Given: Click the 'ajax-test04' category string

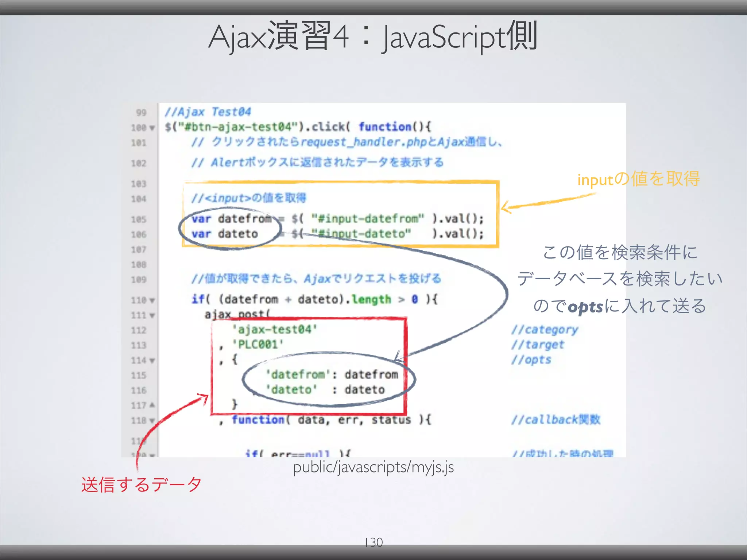Looking at the screenshot, I should pos(275,330).
